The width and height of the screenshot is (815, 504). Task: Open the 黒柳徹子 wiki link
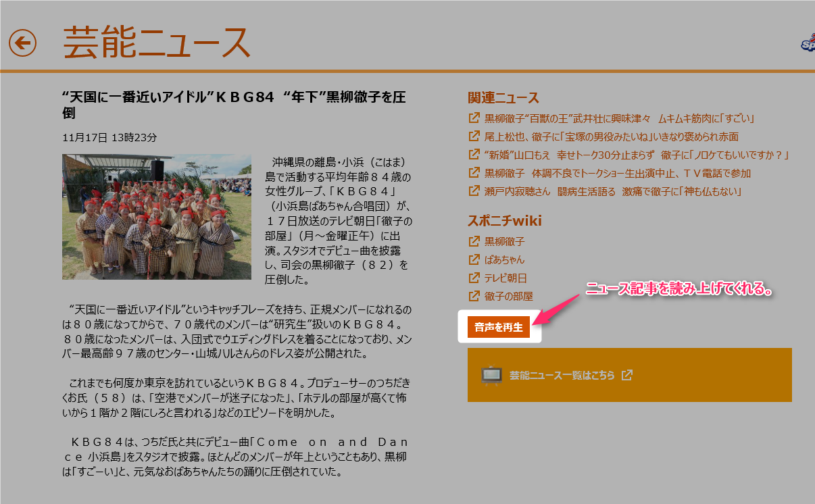[504, 242]
